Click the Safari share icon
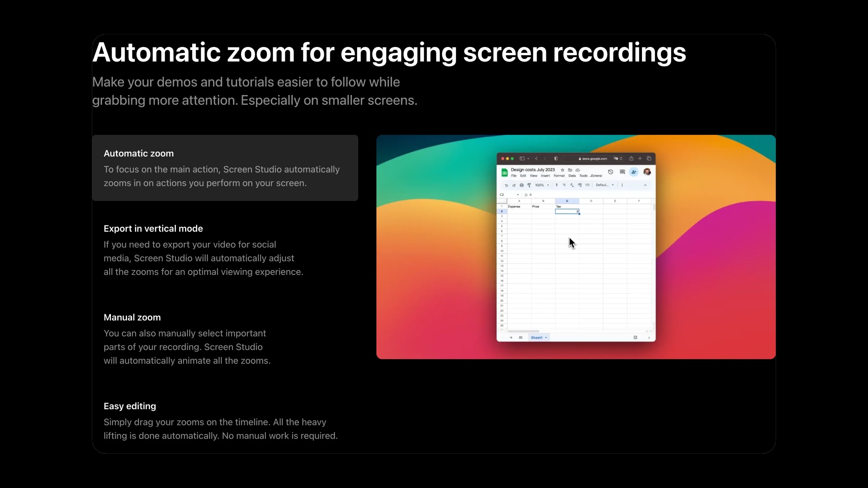The height and width of the screenshot is (488, 868). click(x=631, y=158)
